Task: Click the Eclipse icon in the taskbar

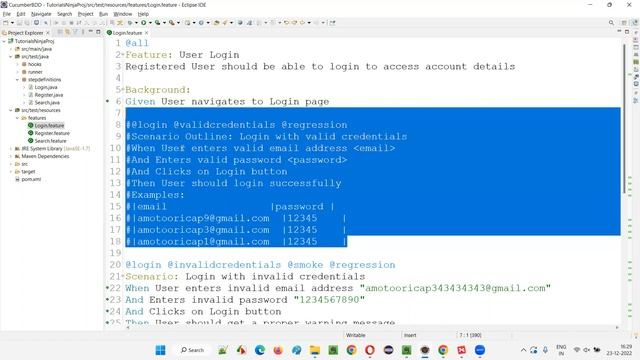Action: pyautogui.click(x=388, y=350)
